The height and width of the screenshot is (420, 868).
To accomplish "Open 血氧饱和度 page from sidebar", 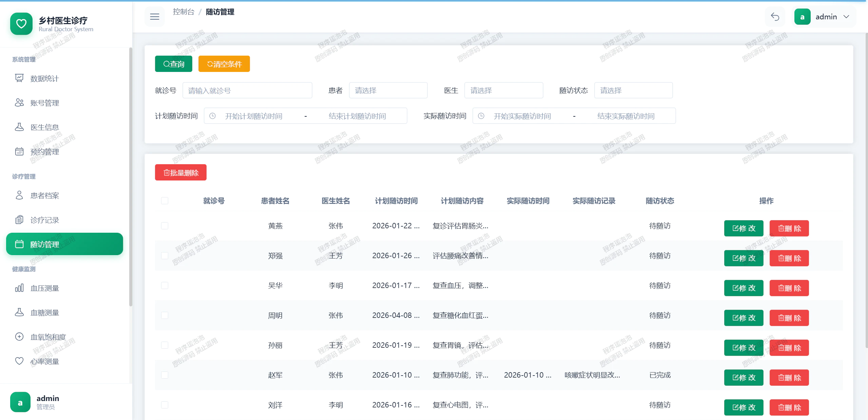I will pos(64,337).
